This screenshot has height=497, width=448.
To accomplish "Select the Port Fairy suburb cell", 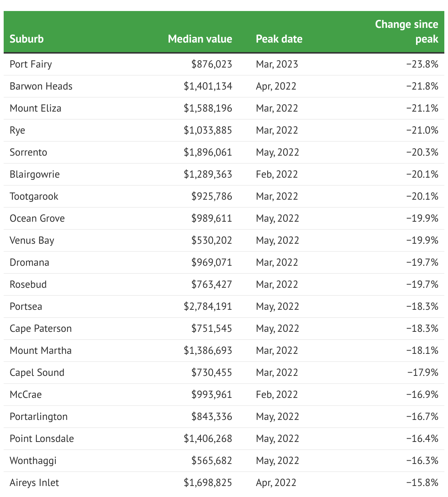I will (31, 64).
